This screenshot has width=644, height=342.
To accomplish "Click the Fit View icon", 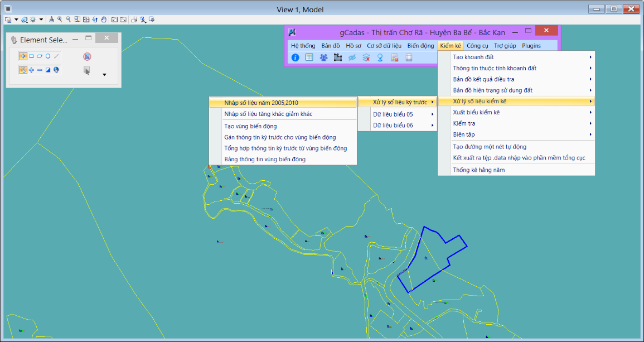I will pyautogui.click(x=86, y=19).
